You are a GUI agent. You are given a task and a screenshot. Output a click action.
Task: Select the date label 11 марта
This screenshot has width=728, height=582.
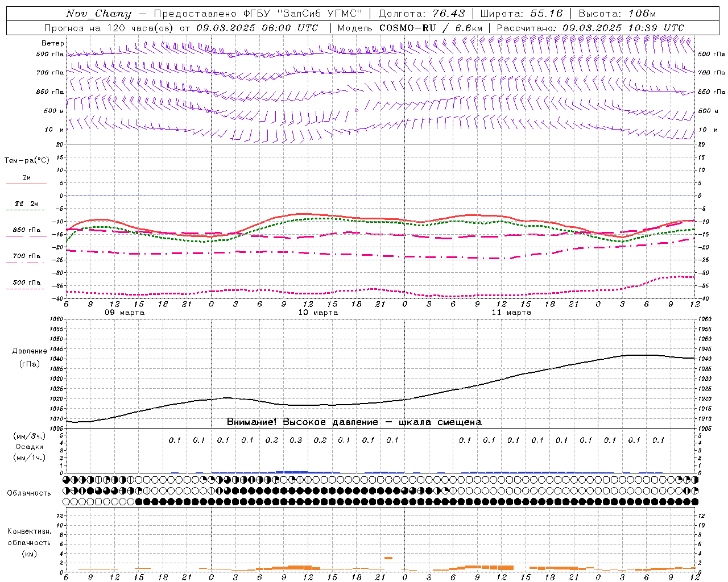[x=511, y=313]
